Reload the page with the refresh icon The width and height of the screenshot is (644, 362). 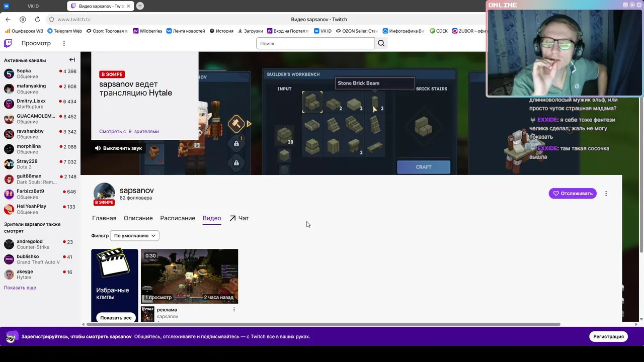pos(37,19)
